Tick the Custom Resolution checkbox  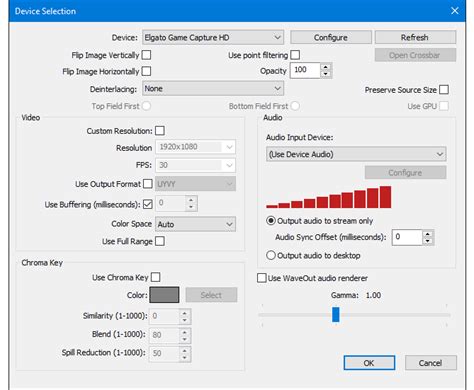tap(160, 131)
